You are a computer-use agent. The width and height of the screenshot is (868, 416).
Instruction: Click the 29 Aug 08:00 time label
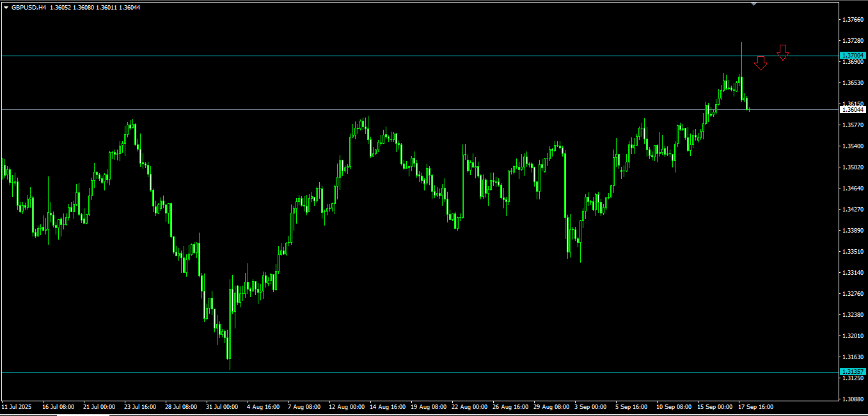coord(551,406)
